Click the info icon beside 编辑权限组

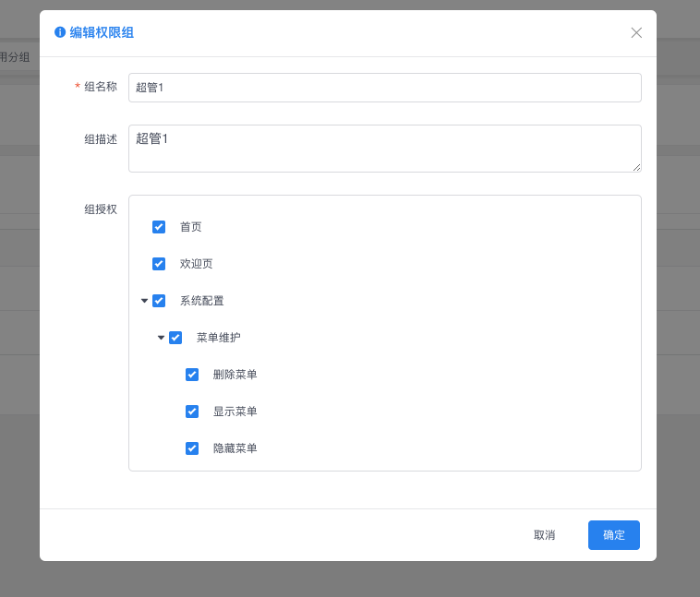[60, 32]
